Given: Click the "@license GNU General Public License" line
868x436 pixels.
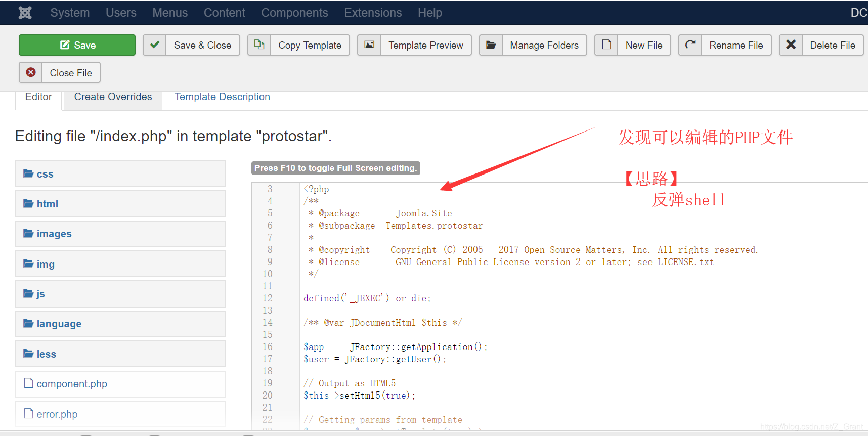Looking at the screenshot, I should (x=511, y=262).
